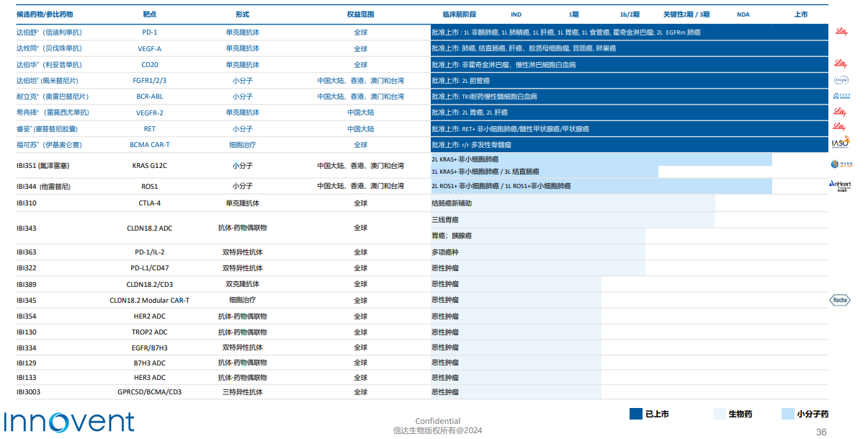This screenshot has width=868, height=439.
Task: Click the Ascentage logo in the 耐立克 row
Action: click(x=841, y=96)
